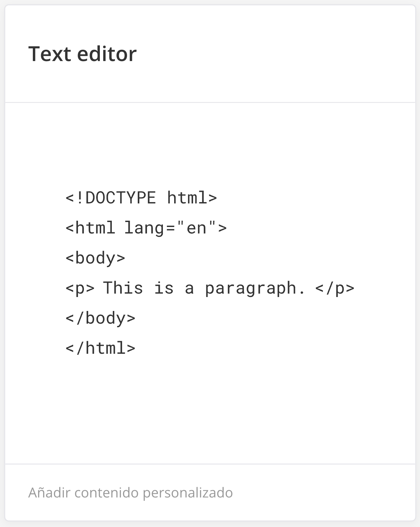The width and height of the screenshot is (420, 527).
Task: Click the word "paragraph." in the code
Action: (x=255, y=288)
